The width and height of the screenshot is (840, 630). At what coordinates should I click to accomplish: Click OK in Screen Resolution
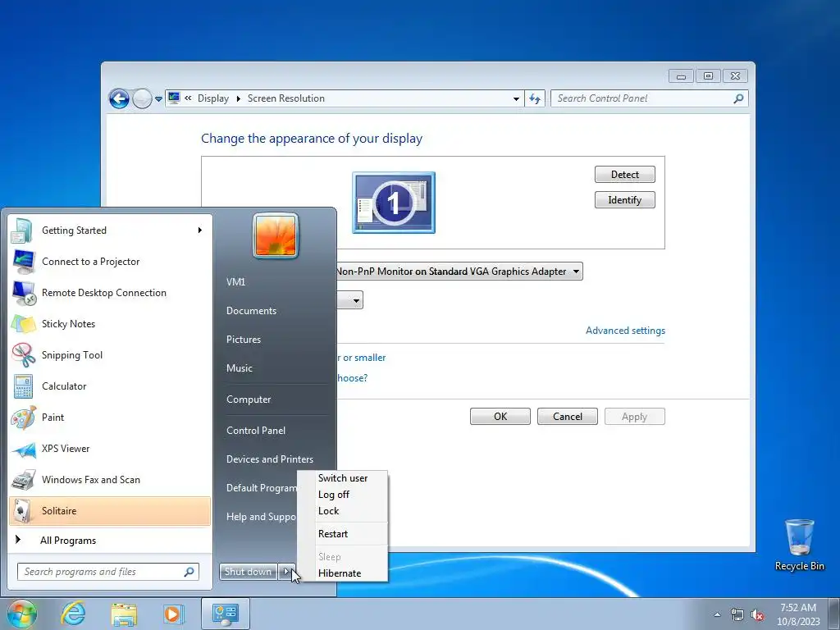[x=500, y=417]
